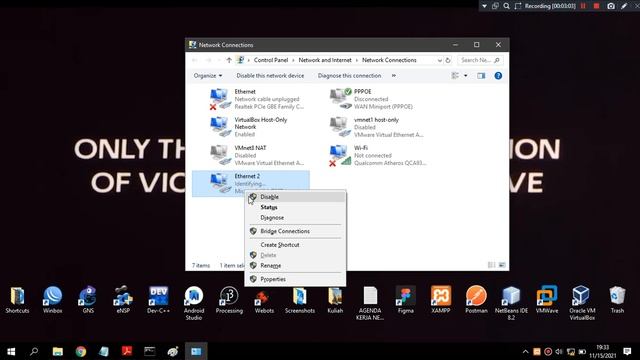
Task: Select vmnet1 host-only adapter
Action: tap(377, 127)
